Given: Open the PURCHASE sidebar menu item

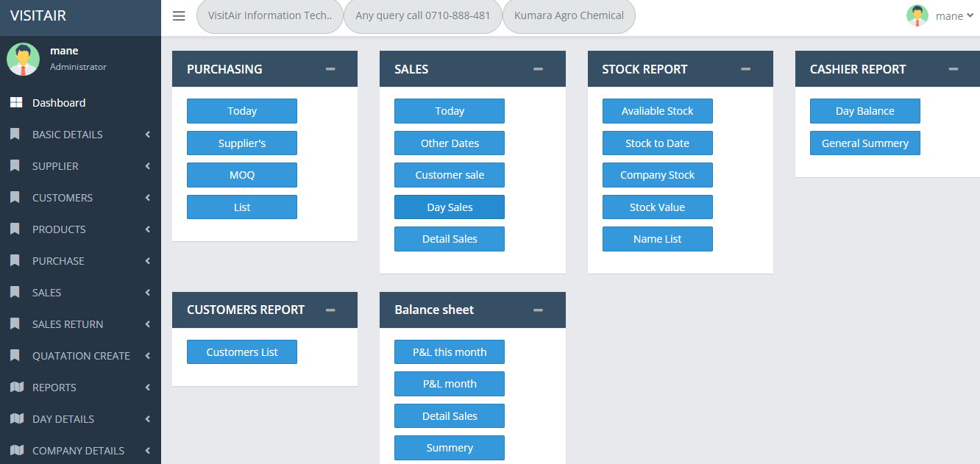Looking at the screenshot, I should [58, 261].
